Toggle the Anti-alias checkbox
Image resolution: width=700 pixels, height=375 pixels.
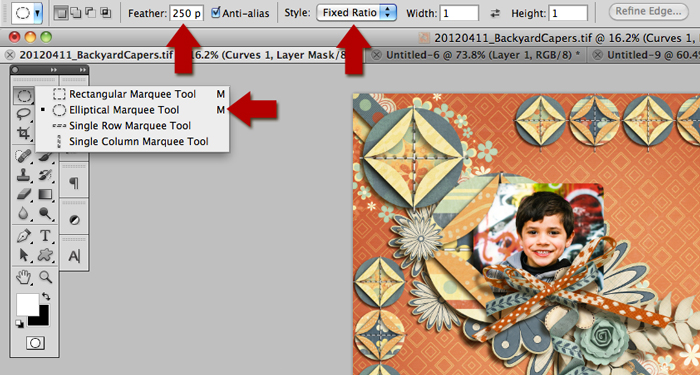click(x=216, y=12)
